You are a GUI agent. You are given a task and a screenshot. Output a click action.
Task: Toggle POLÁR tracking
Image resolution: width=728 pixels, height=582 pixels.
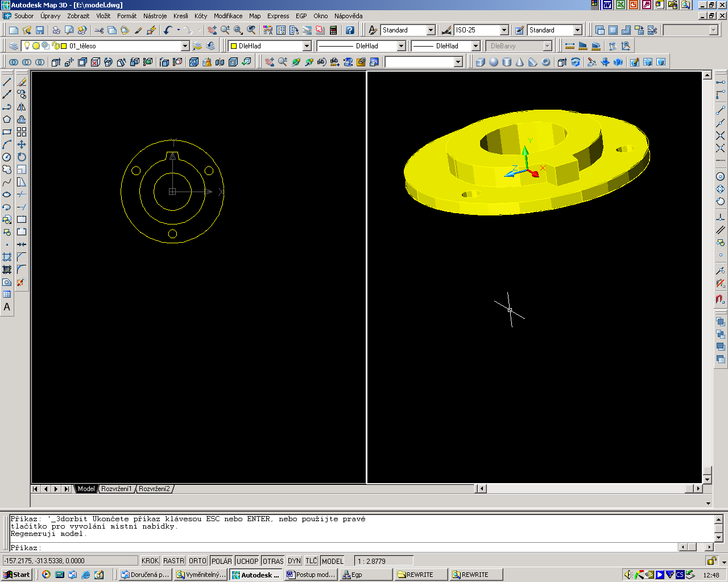(222, 561)
